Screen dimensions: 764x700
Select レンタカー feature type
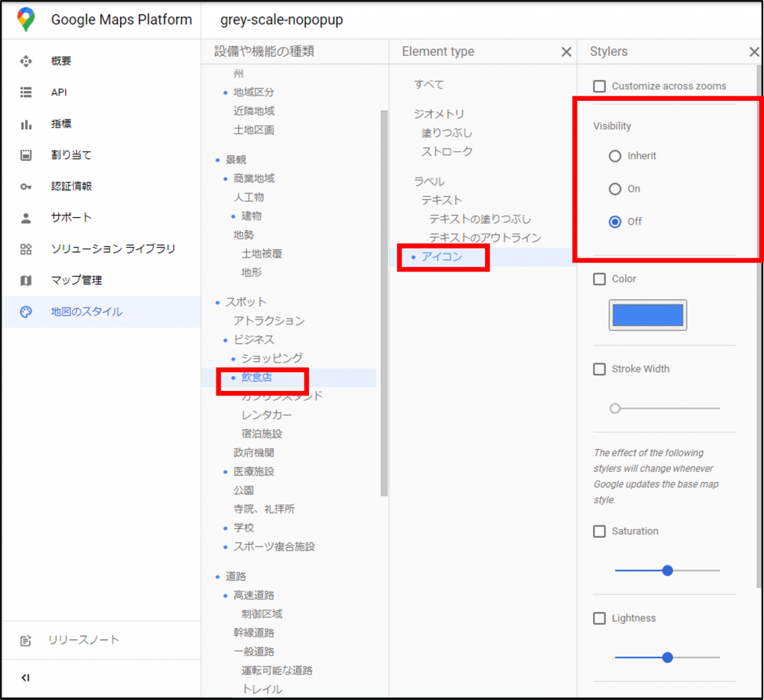[266, 416]
